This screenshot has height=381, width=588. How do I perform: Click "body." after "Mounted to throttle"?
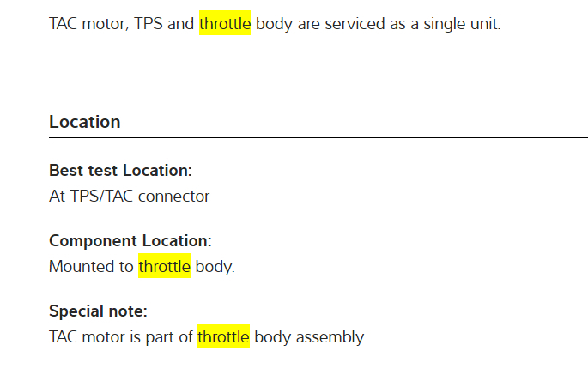pyautogui.click(x=215, y=267)
